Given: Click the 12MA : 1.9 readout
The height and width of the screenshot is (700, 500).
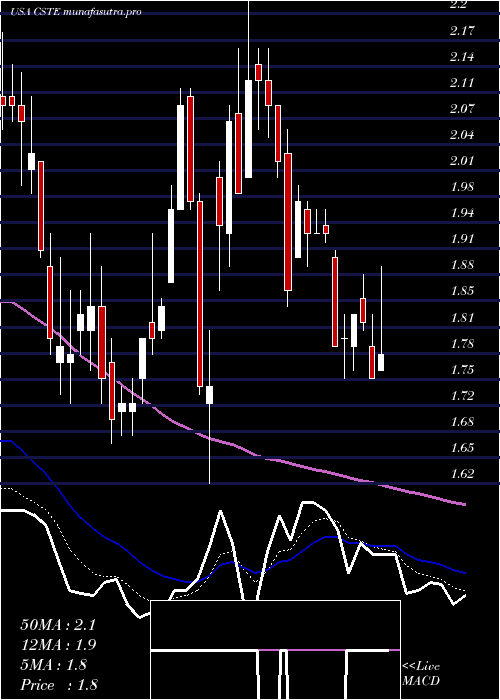Looking at the screenshot, I should (58, 645).
